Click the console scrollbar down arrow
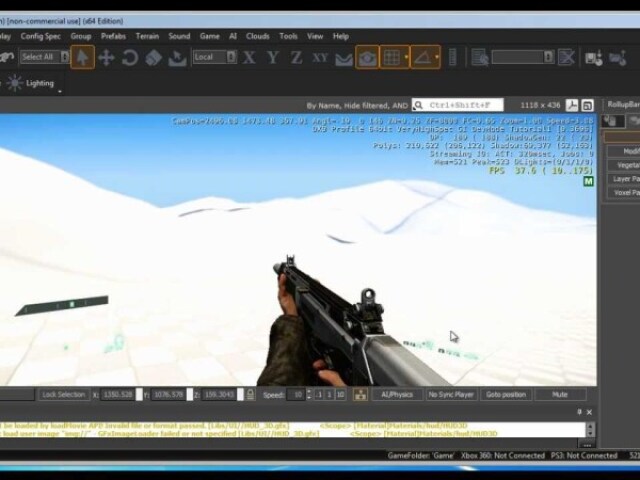 coord(590,433)
